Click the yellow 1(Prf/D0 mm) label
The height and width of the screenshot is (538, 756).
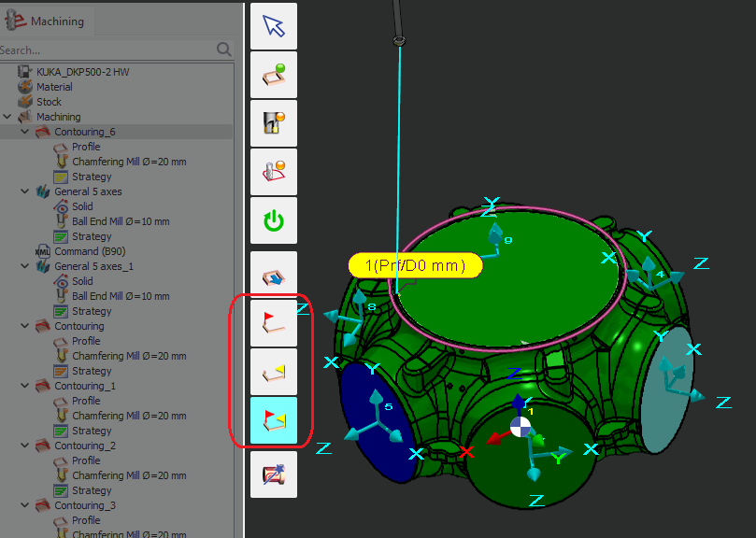coord(414,265)
